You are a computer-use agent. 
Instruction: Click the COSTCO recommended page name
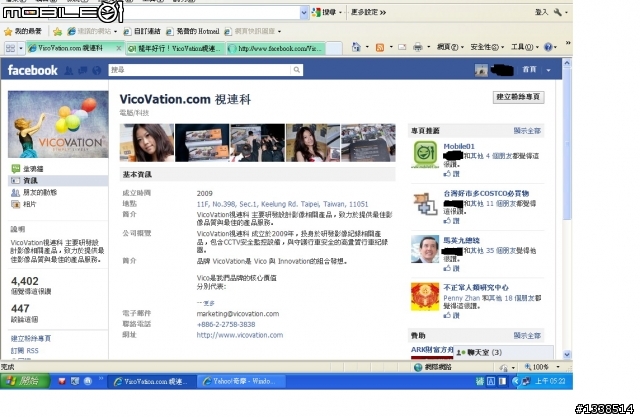point(487,193)
